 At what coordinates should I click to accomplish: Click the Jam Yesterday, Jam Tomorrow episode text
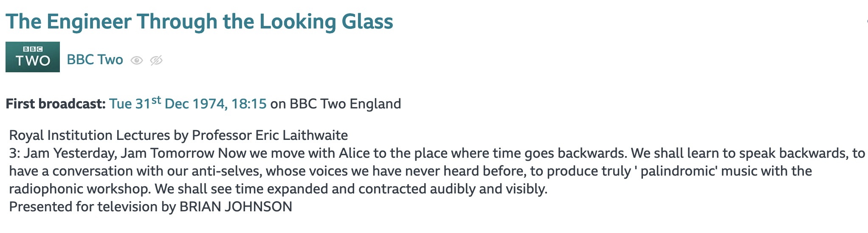coord(119,153)
